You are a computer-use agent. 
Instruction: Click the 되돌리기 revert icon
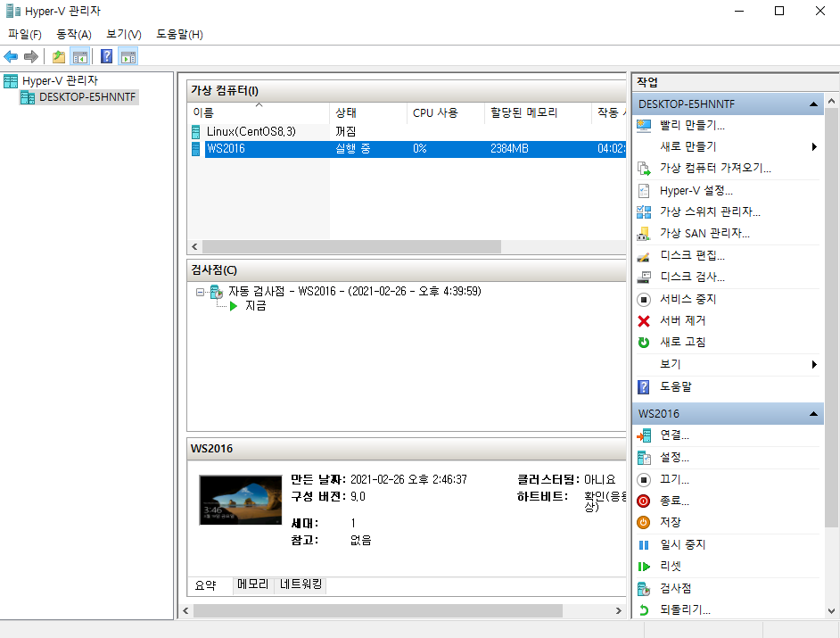coord(644,610)
